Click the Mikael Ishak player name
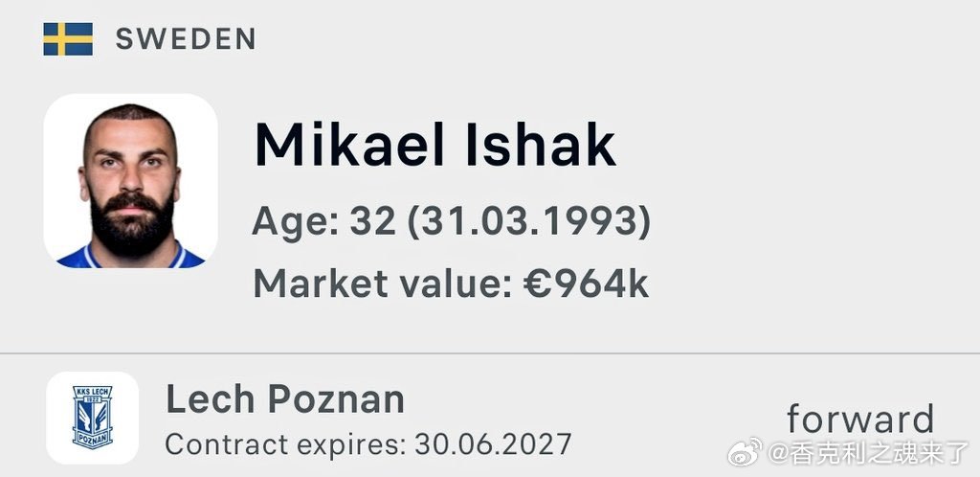This screenshot has width=980, height=477. tap(435, 145)
